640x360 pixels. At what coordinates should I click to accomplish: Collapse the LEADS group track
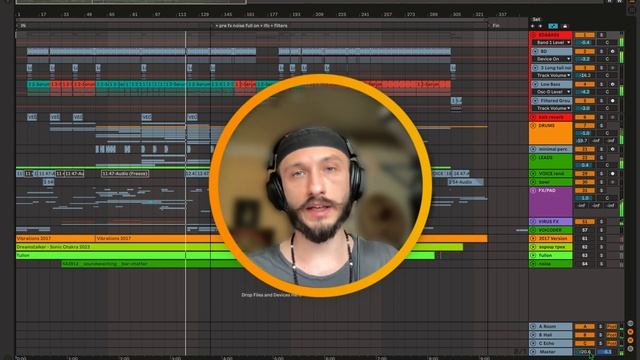point(533,158)
